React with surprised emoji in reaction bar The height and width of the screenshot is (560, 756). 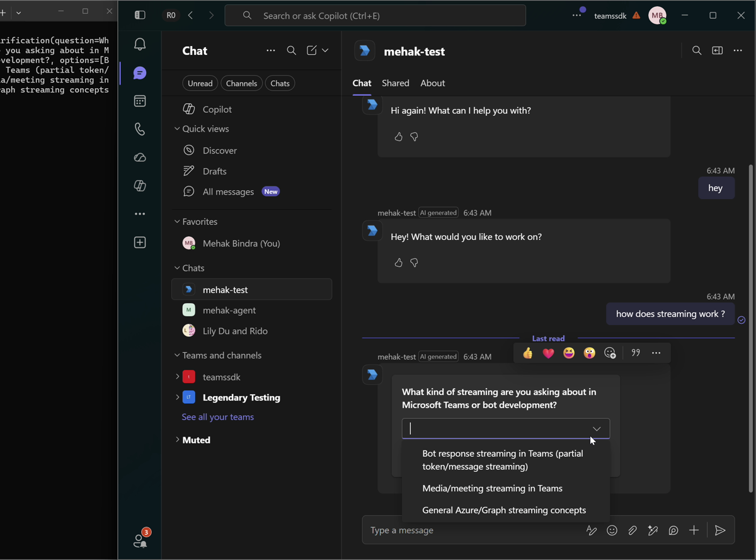point(589,353)
